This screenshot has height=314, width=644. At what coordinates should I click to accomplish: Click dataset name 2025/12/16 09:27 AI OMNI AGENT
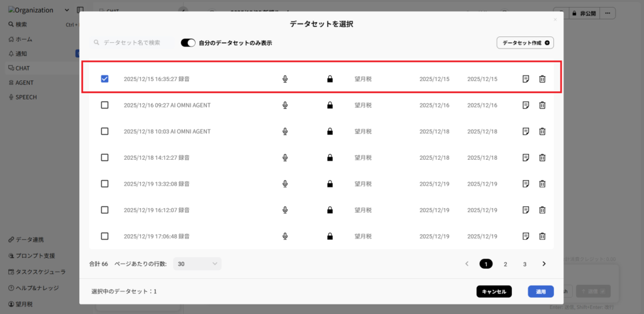pos(167,105)
